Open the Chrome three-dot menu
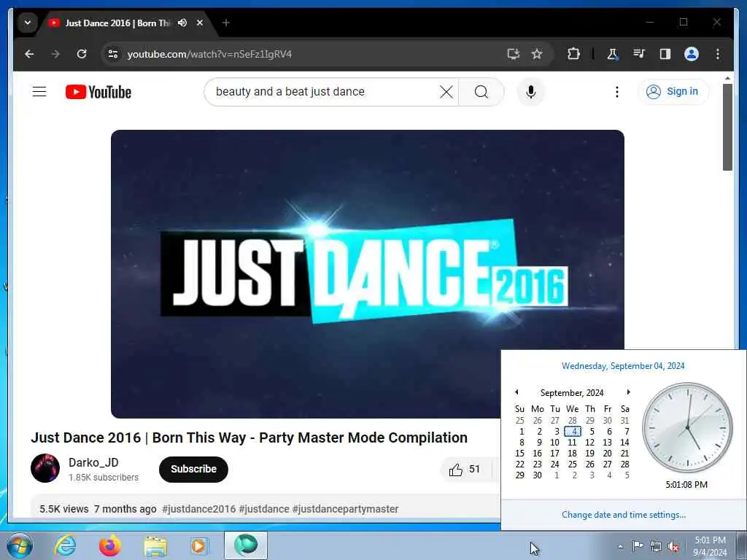The height and width of the screenshot is (560, 747). [718, 54]
